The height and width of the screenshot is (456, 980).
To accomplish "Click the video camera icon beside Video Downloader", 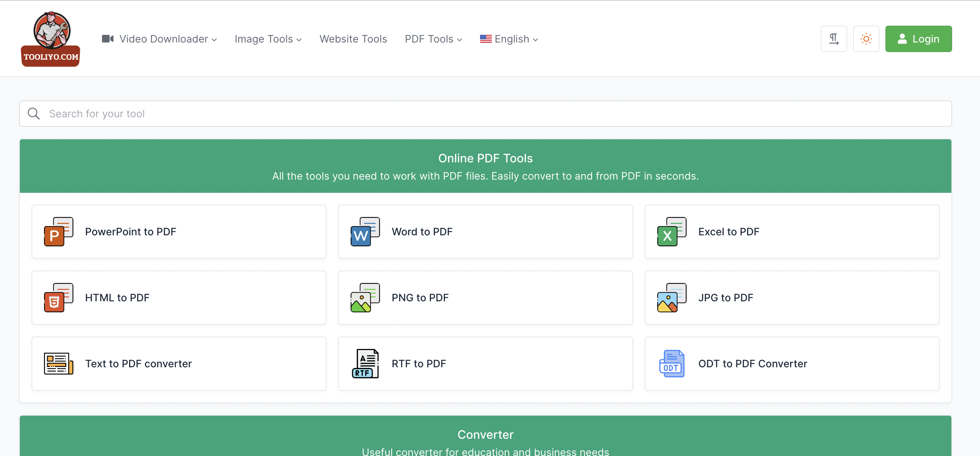I will click(x=108, y=39).
